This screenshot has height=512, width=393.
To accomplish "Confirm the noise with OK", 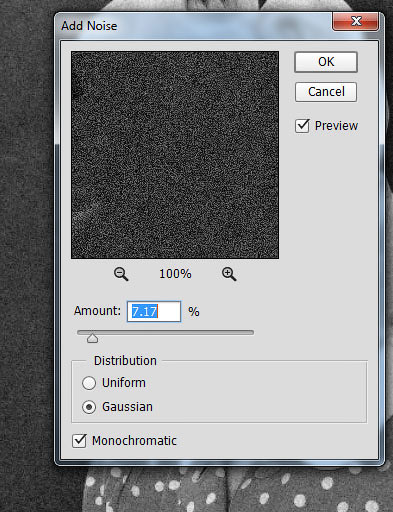I will (x=326, y=62).
